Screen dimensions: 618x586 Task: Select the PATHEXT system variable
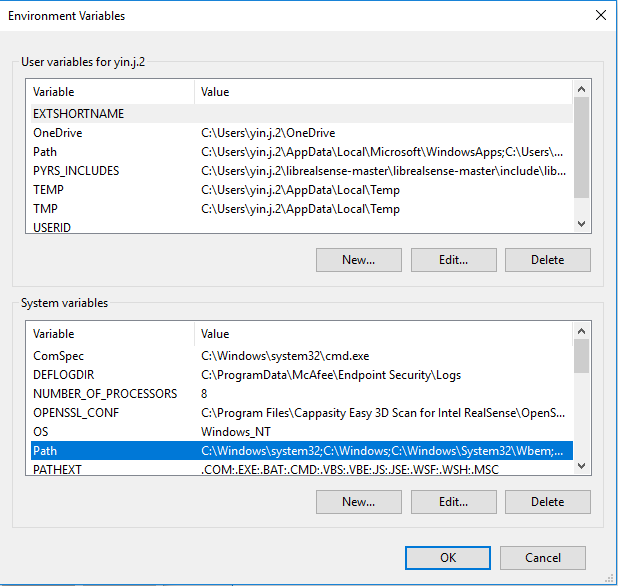[302, 468]
